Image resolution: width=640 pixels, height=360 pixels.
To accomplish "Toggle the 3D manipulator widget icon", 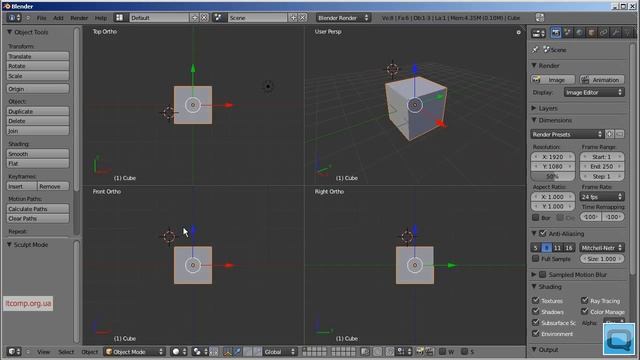I will [228, 351].
